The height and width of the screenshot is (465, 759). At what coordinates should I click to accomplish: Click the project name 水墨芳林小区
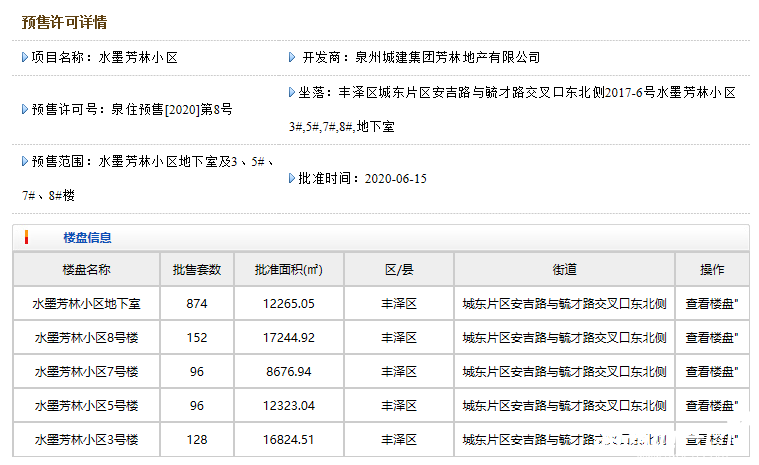(138, 58)
